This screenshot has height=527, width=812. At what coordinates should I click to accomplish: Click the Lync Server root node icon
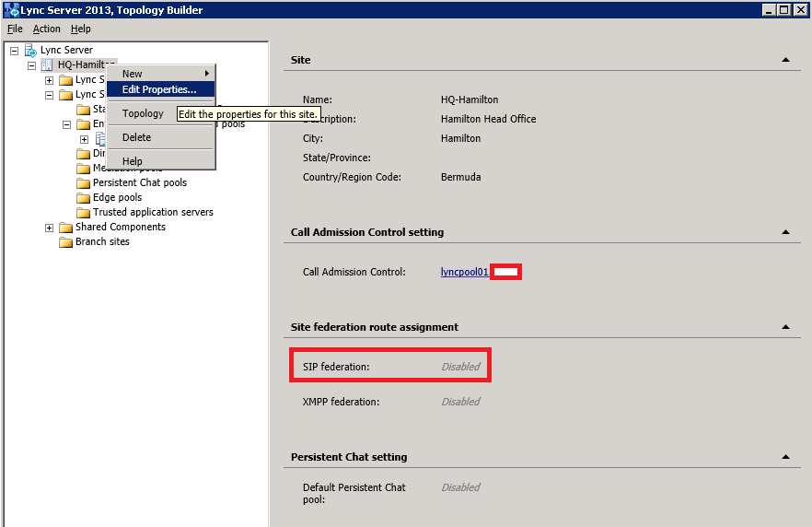tap(30, 50)
